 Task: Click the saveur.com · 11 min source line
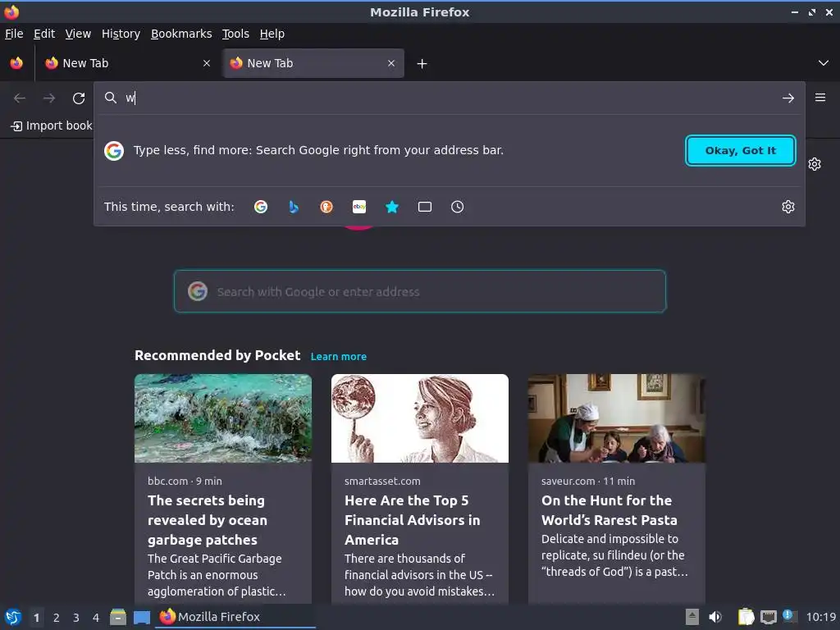pos(588,481)
